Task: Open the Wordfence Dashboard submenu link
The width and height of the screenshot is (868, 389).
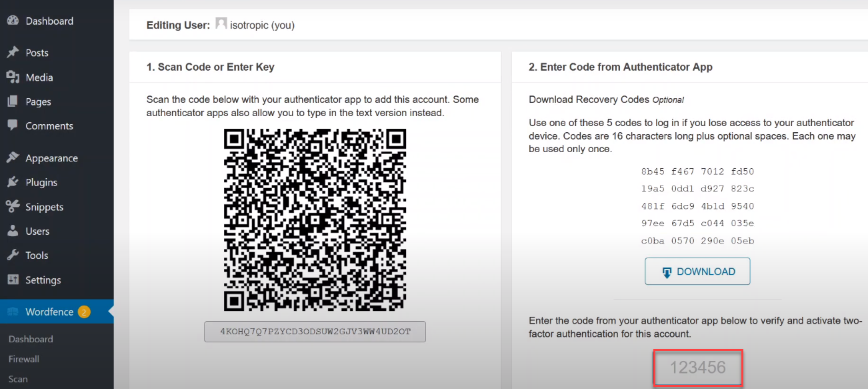Action: [x=31, y=339]
